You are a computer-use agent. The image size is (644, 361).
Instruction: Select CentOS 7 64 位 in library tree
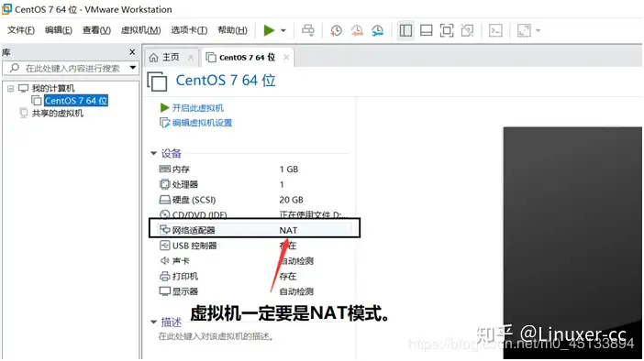[76, 101]
